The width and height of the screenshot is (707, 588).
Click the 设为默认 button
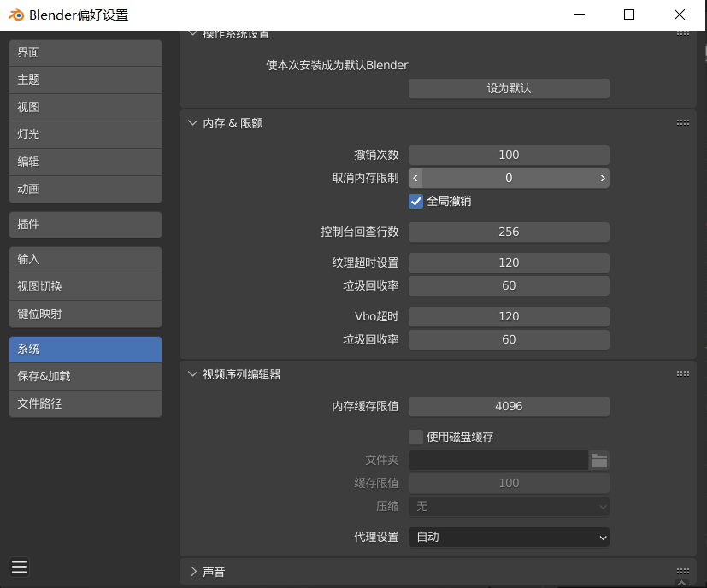point(509,88)
